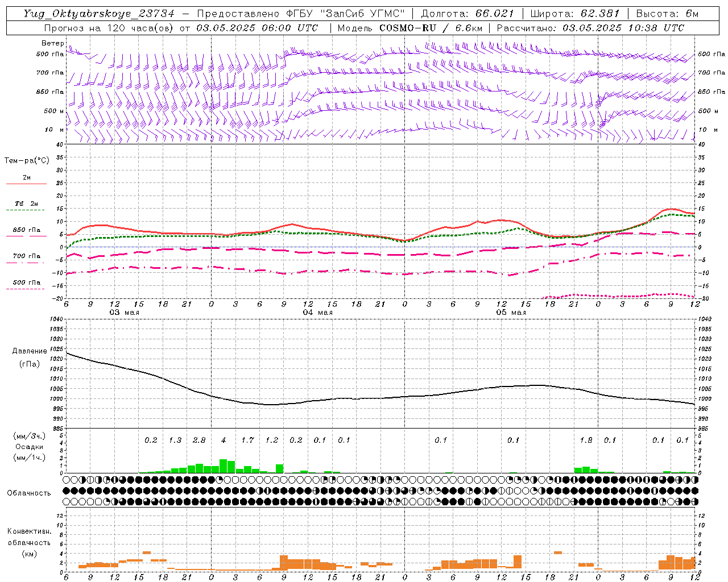The image size is (728, 582).
Task: Click the date label 05 мая
Action: coord(511,313)
